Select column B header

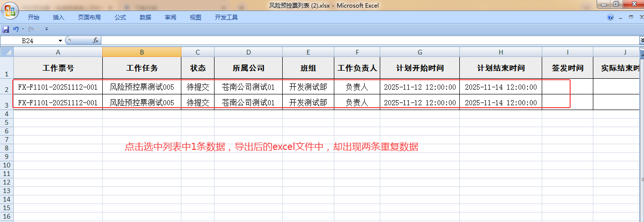142,52
